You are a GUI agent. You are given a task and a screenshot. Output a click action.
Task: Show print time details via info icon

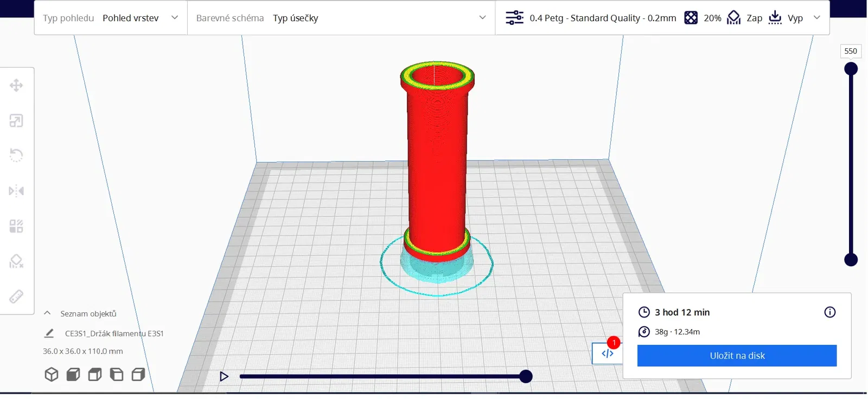830,312
